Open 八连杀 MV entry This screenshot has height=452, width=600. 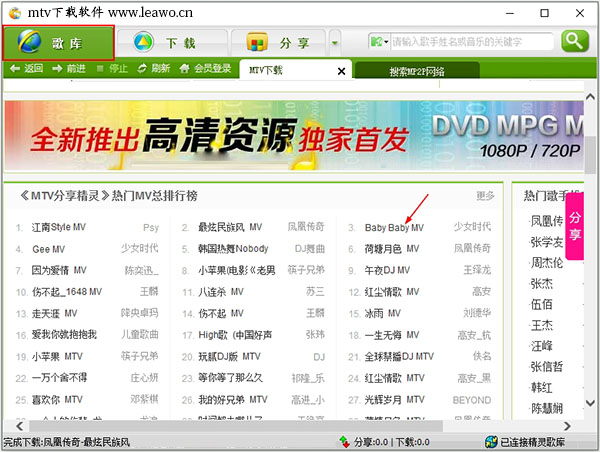coord(221,292)
